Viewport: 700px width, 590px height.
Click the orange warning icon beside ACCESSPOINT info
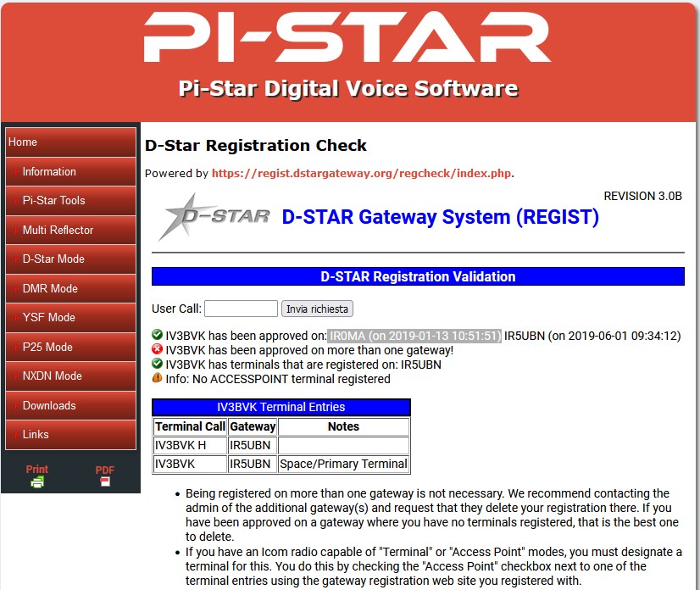point(157,378)
